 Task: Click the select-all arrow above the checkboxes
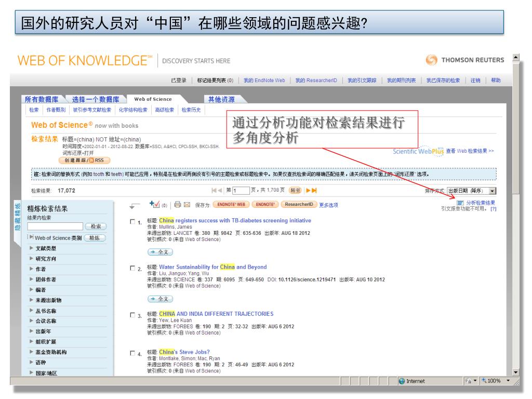tap(135, 206)
